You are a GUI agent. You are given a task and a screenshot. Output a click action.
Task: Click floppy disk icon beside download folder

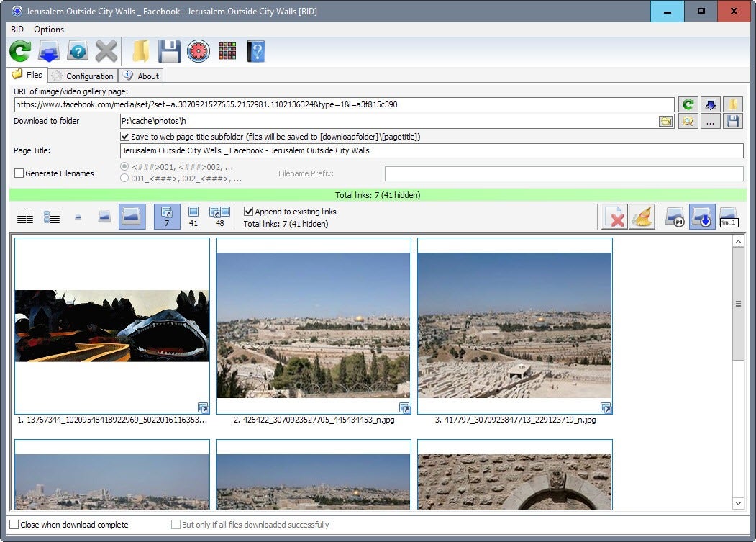[733, 121]
